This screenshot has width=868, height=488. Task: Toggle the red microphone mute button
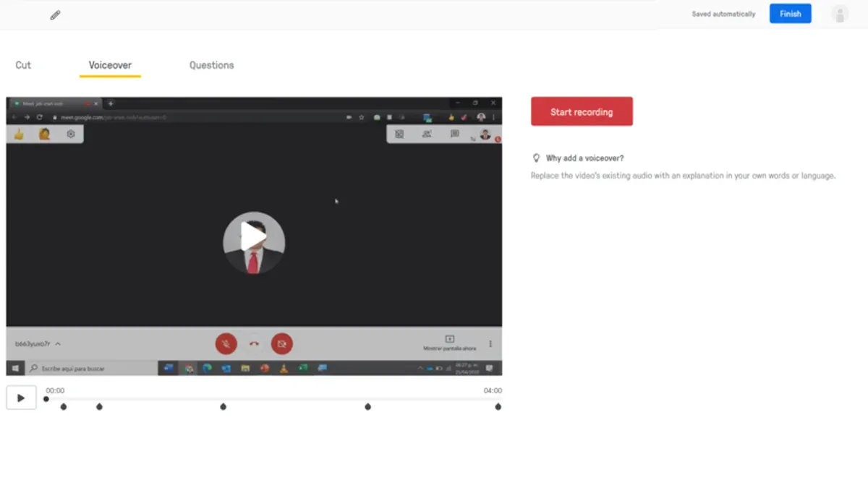pyautogui.click(x=226, y=343)
